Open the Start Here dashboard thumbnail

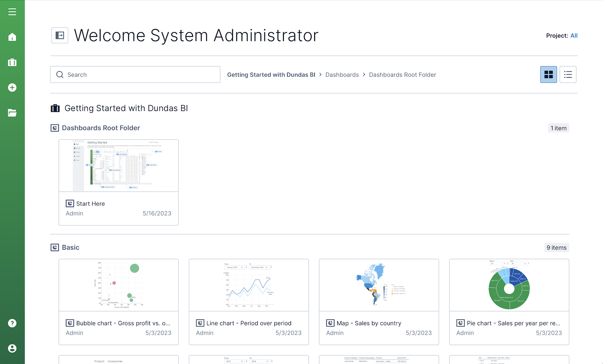click(x=118, y=166)
